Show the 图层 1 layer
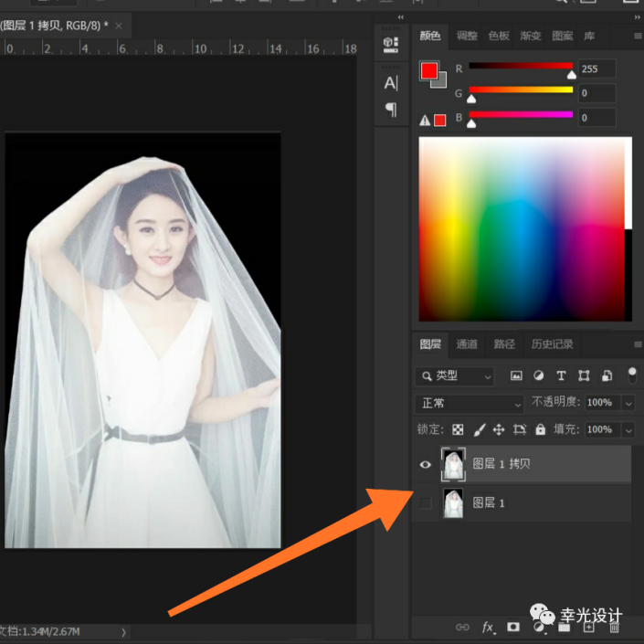This screenshot has width=644, height=644. [426, 503]
